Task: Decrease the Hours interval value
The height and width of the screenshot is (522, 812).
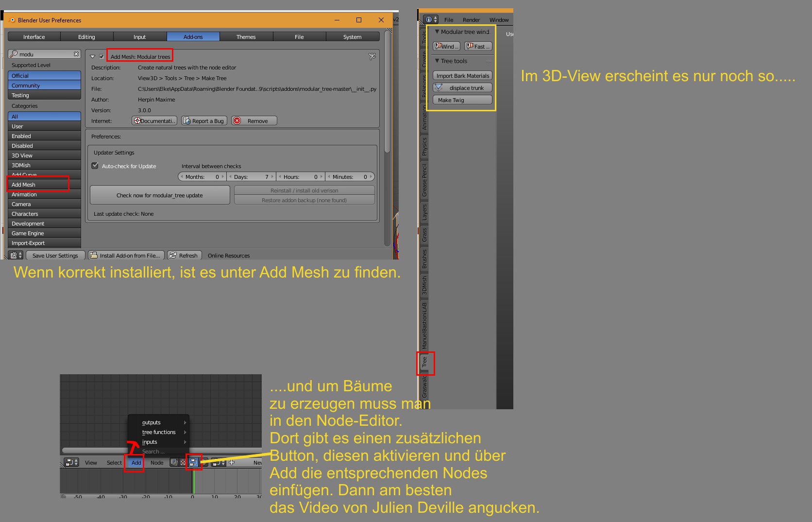Action: click(280, 176)
